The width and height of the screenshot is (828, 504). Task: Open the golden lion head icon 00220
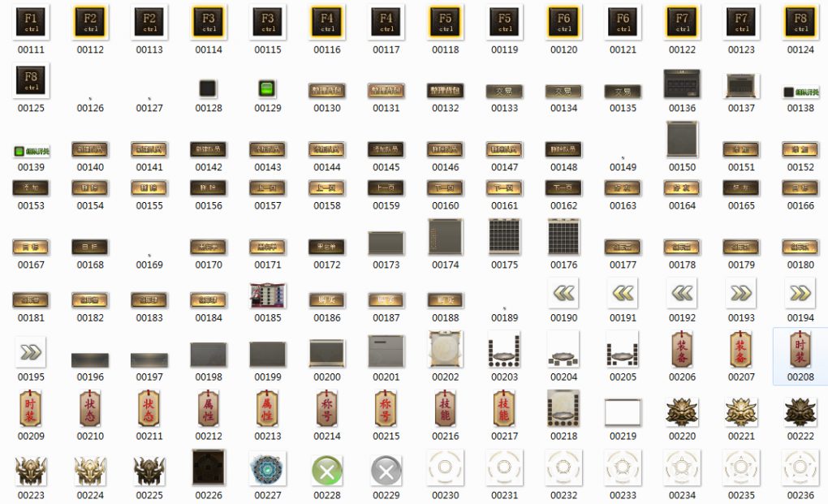pos(682,412)
